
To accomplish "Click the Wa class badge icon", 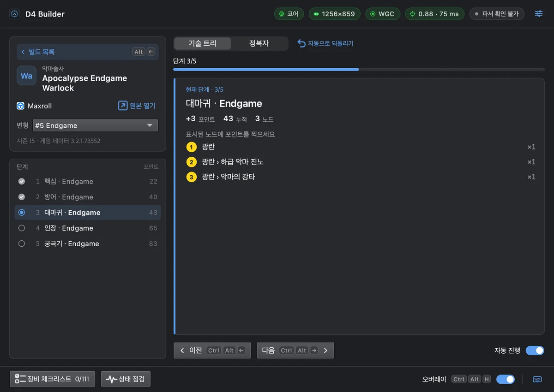I will [x=27, y=76].
